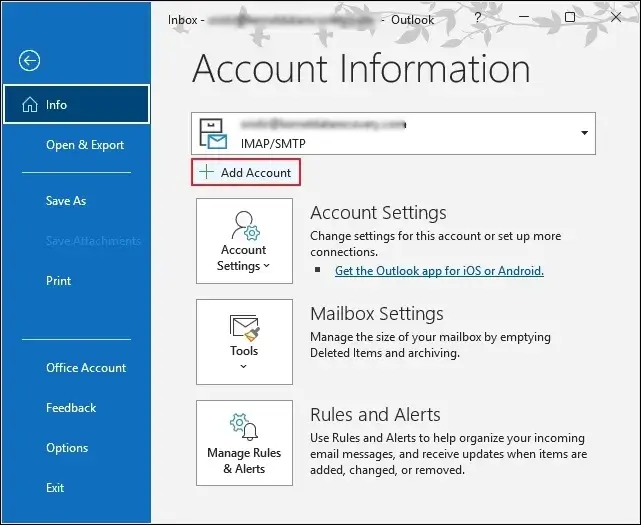This screenshot has width=641, height=525.
Task: Select the Info menu item
Action: click(x=76, y=104)
